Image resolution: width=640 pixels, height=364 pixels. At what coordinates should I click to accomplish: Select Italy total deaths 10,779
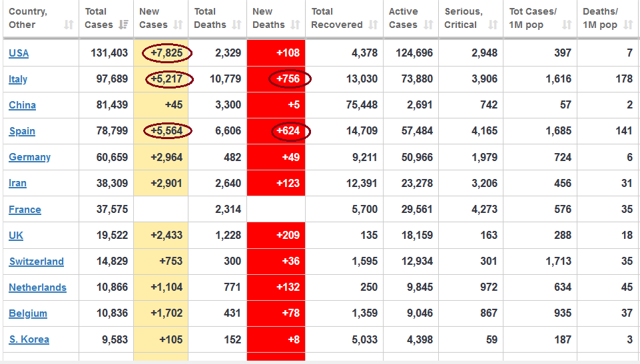pyautogui.click(x=225, y=79)
